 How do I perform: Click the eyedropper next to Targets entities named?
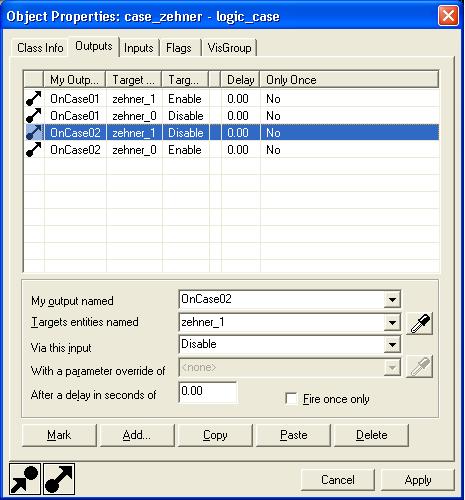419,323
